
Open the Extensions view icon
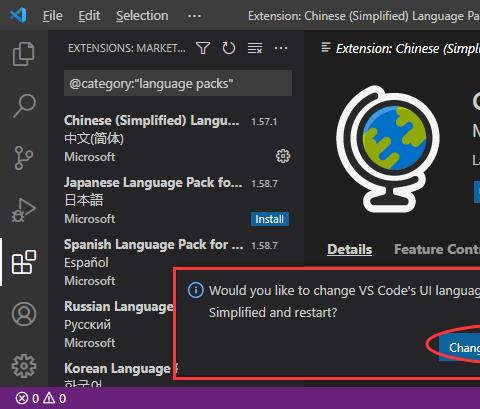coord(24,262)
